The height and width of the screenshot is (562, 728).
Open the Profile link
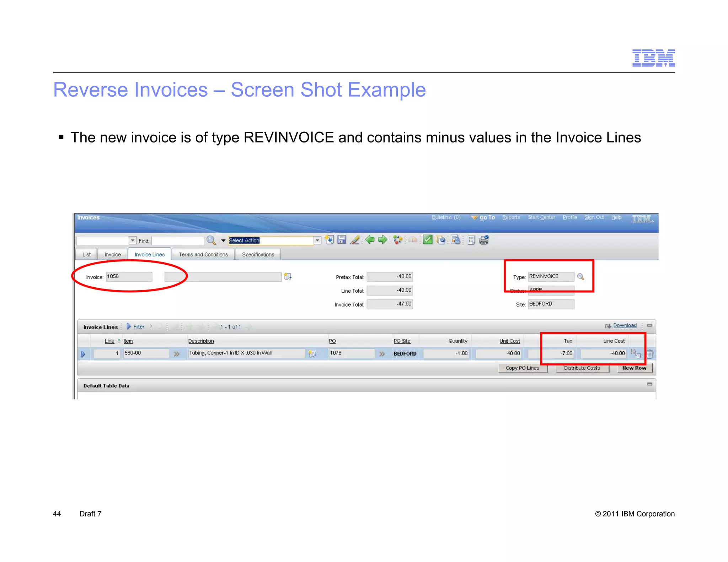point(570,217)
